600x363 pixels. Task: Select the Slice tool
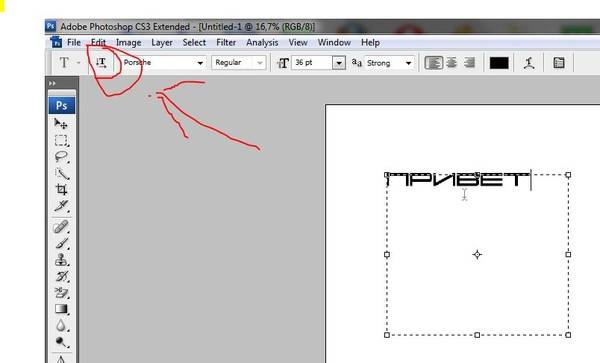pos(61,206)
